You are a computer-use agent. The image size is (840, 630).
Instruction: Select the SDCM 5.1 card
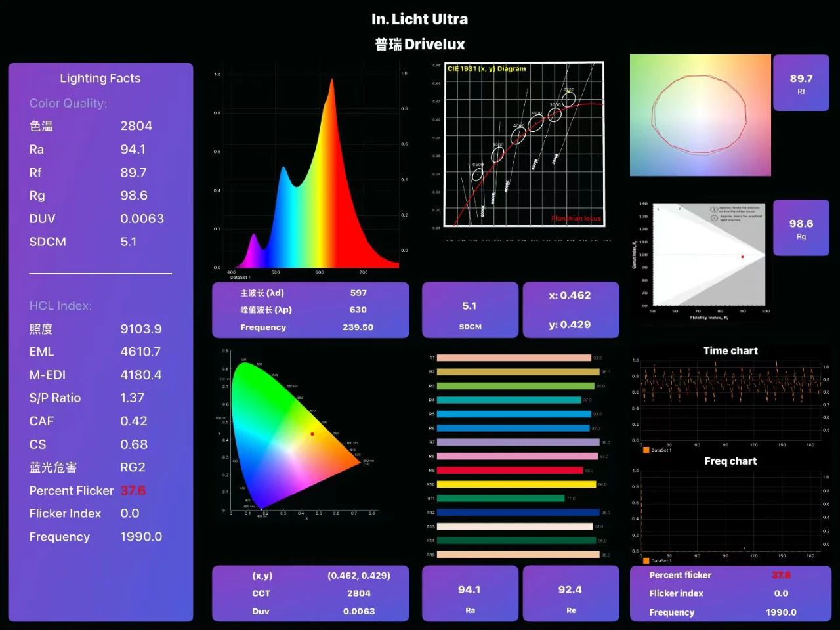pos(470,310)
